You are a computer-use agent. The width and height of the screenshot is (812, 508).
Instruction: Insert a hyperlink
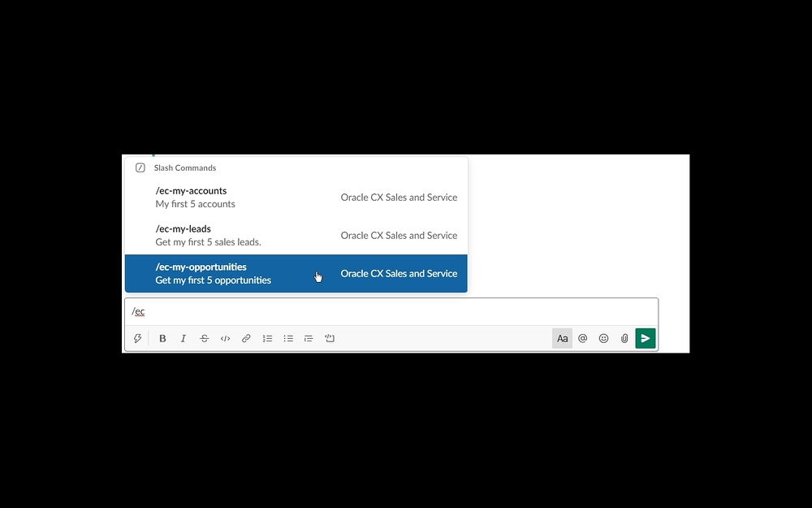[246, 338]
